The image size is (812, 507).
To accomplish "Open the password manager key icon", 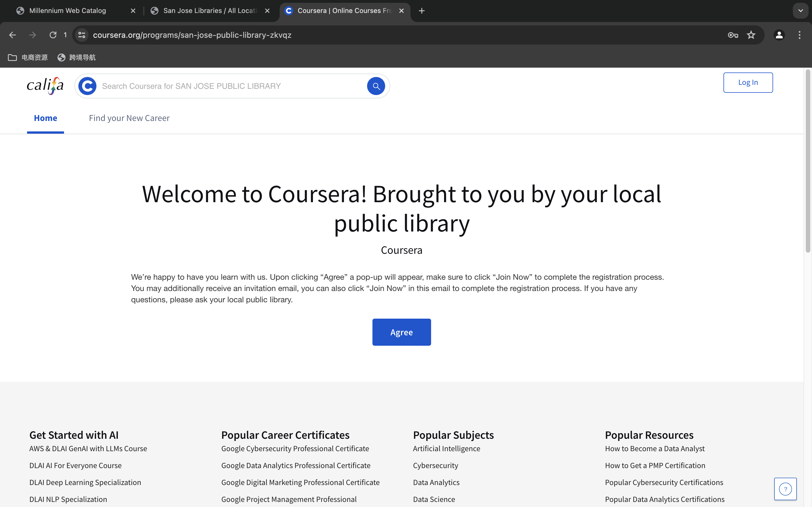I will (x=732, y=35).
